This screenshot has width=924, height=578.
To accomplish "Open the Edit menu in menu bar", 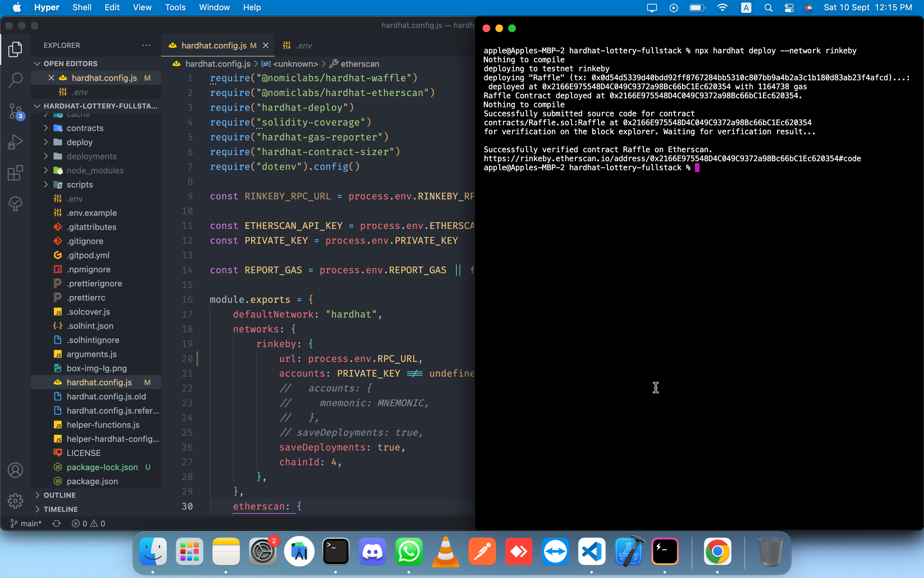I will [x=112, y=7].
